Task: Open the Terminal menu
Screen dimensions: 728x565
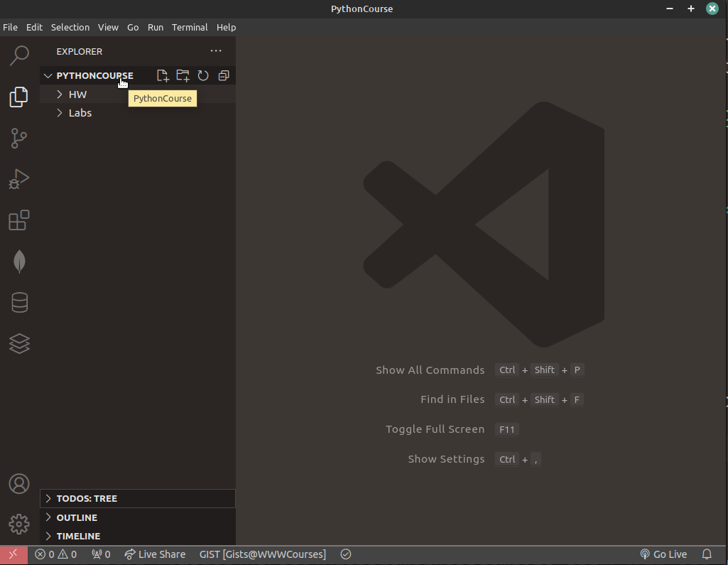Action: tap(190, 28)
